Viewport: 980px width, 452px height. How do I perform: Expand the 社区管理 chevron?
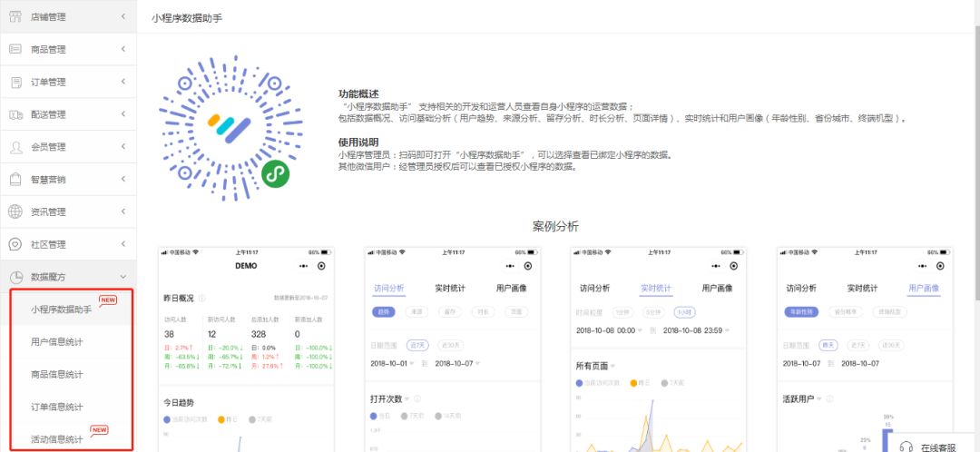123,244
